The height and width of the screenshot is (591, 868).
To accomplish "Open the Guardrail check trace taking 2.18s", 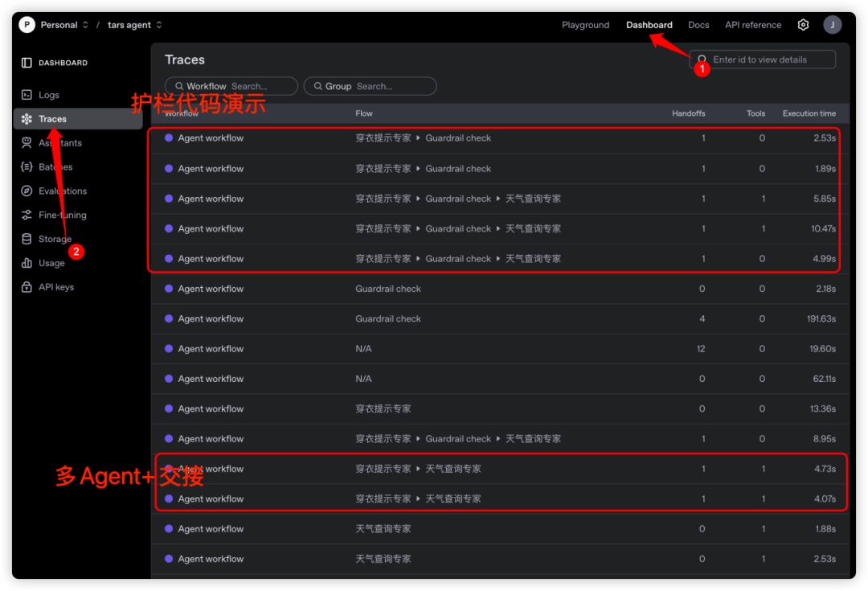I will [x=500, y=289].
